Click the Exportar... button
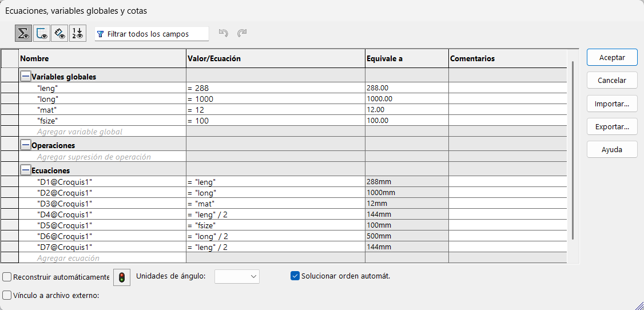The width and height of the screenshot is (644, 310). [x=612, y=127]
